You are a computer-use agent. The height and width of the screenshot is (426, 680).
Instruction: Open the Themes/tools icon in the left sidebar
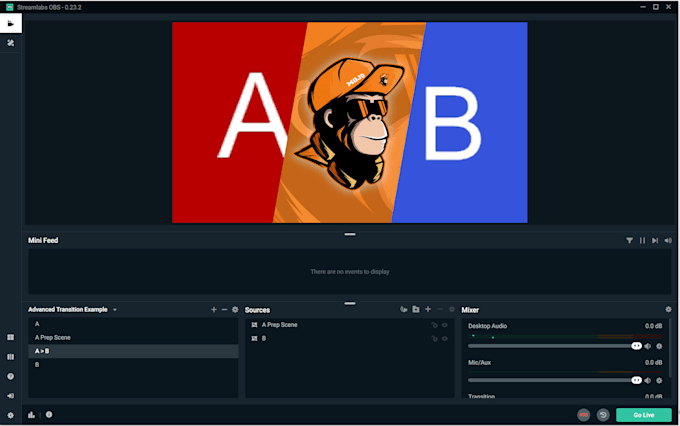coord(11,43)
